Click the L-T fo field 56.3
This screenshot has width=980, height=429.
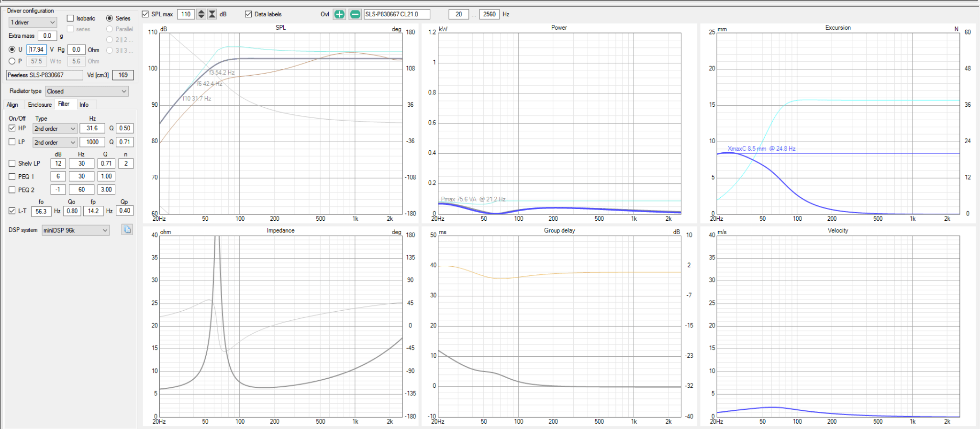coord(41,211)
